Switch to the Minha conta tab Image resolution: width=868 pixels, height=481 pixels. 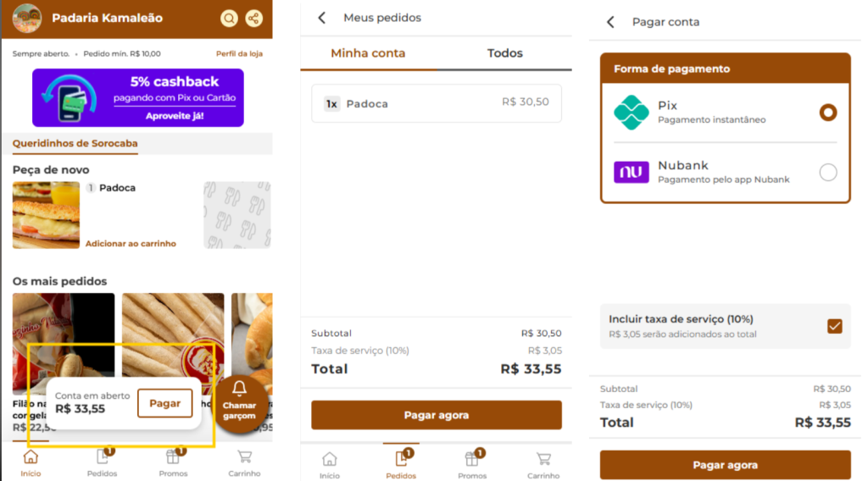[x=368, y=53]
